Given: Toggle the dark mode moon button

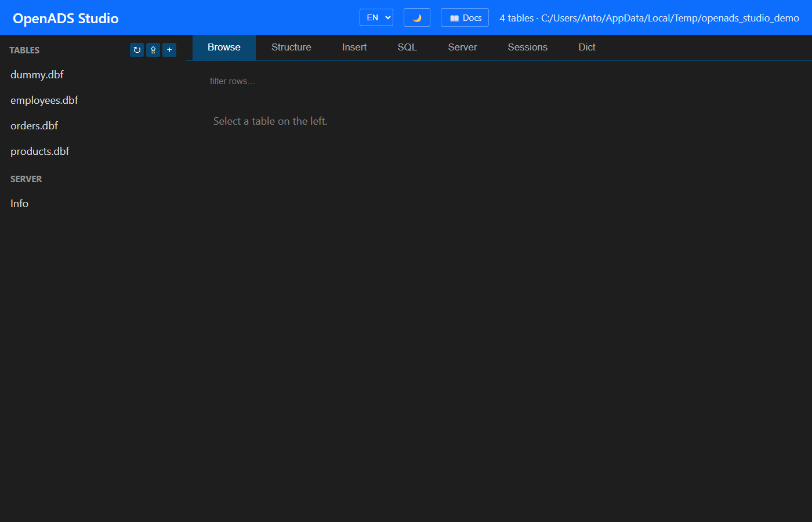Looking at the screenshot, I should coord(417,17).
